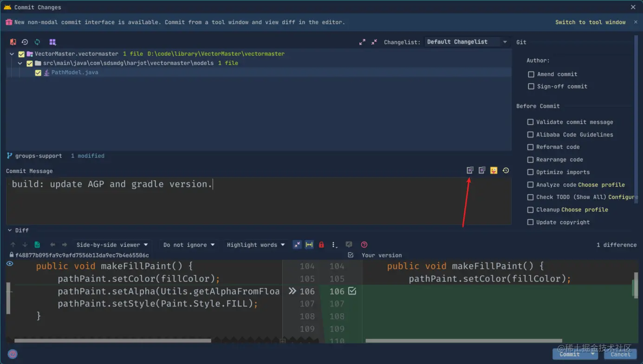The width and height of the screenshot is (643, 364).
Task: Open the Do not ignore dropdown
Action: point(189,245)
